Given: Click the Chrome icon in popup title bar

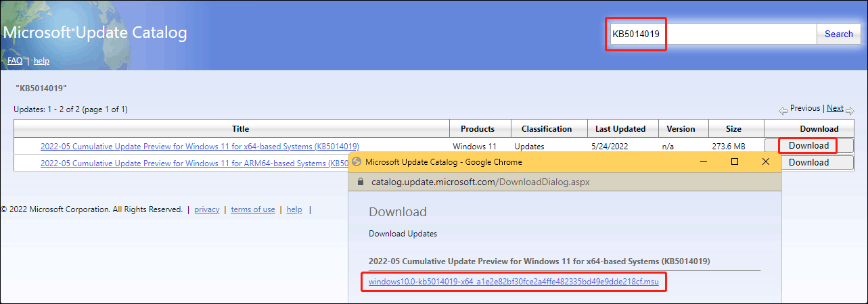Looking at the screenshot, I should tap(357, 162).
